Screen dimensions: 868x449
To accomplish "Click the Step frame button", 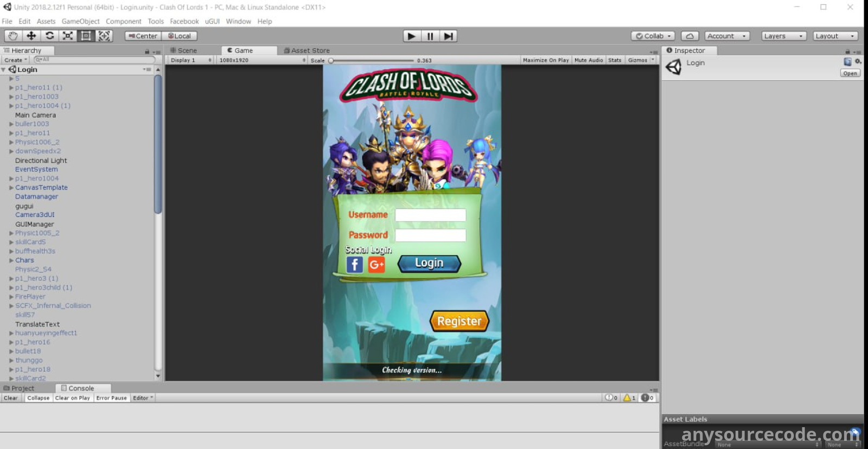I will [x=448, y=36].
